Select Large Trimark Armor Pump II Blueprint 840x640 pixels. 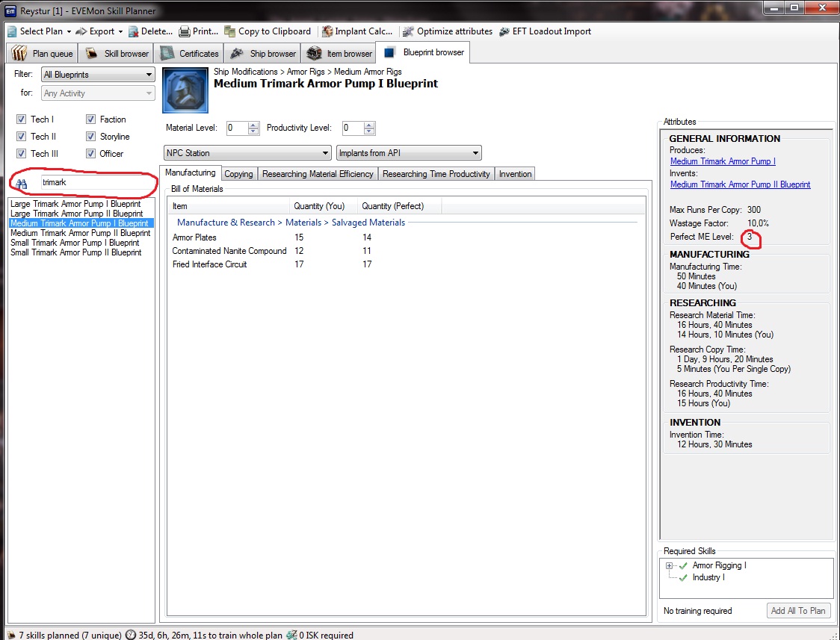pos(77,214)
